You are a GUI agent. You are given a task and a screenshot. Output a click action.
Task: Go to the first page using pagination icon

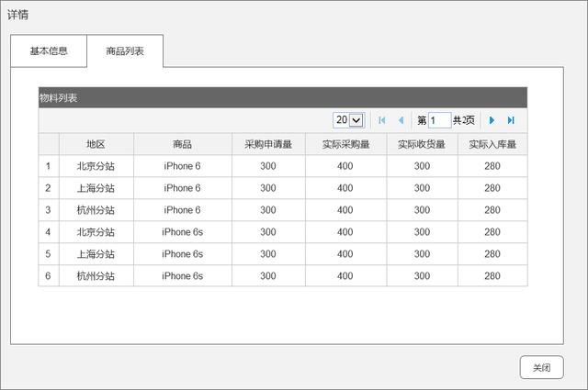[x=382, y=120]
